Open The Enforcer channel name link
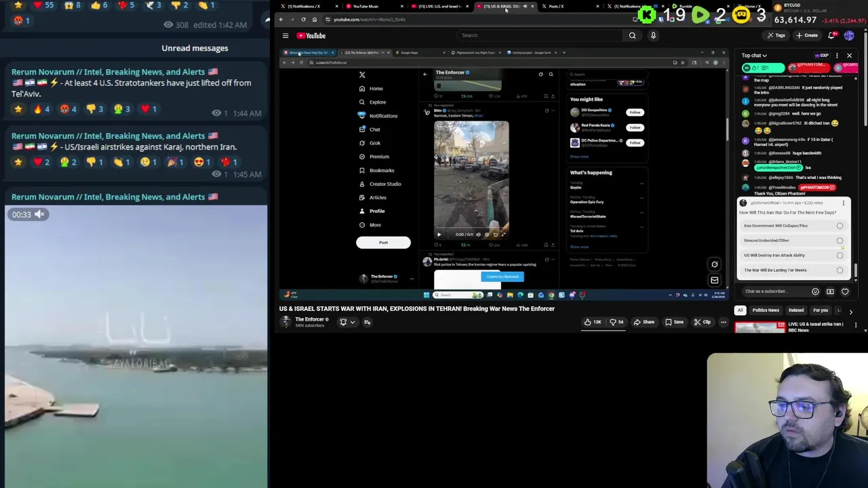The width and height of the screenshot is (868, 488). (309, 319)
